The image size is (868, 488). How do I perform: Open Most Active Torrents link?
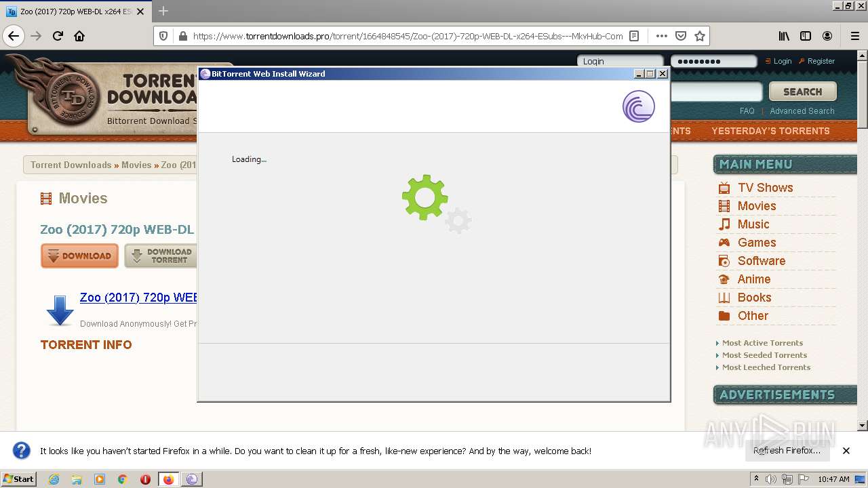click(762, 343)
